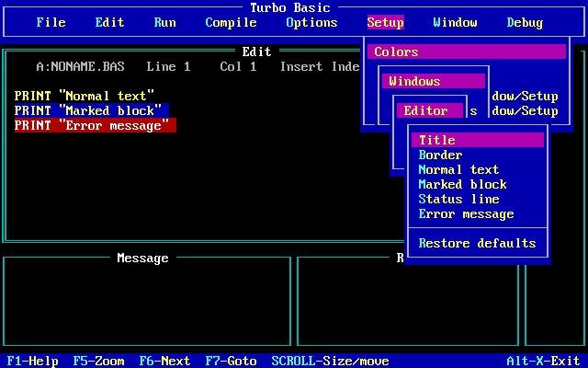
Task: Choose Normal text in color list
Action: click(458, 169)
